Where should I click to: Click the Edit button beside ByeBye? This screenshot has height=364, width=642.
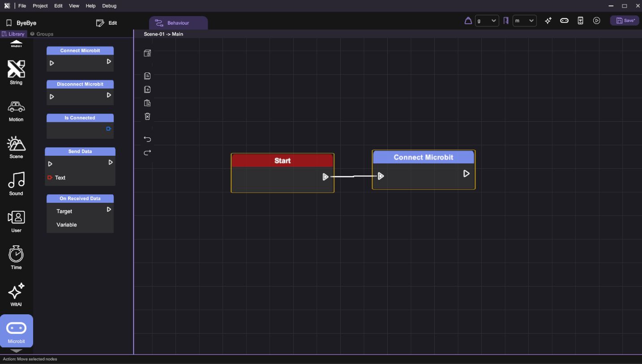point(107,23)
